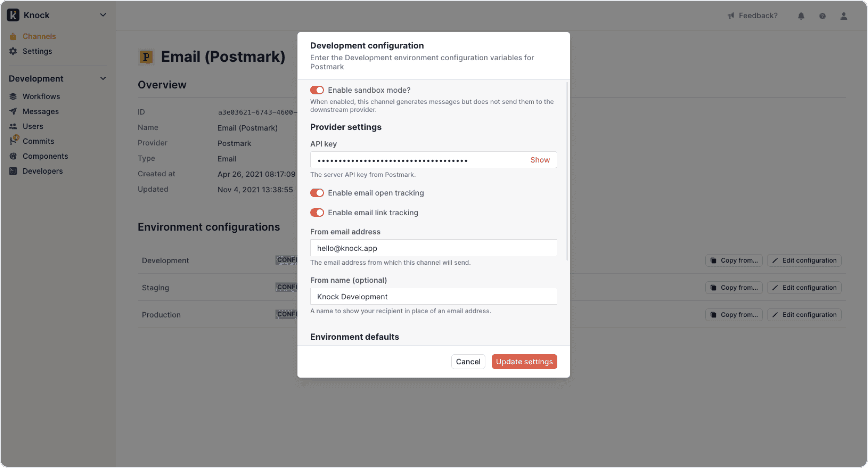This screenshot has width=868, height=468.
Task: Show the hidden API key
Action: 540,160
